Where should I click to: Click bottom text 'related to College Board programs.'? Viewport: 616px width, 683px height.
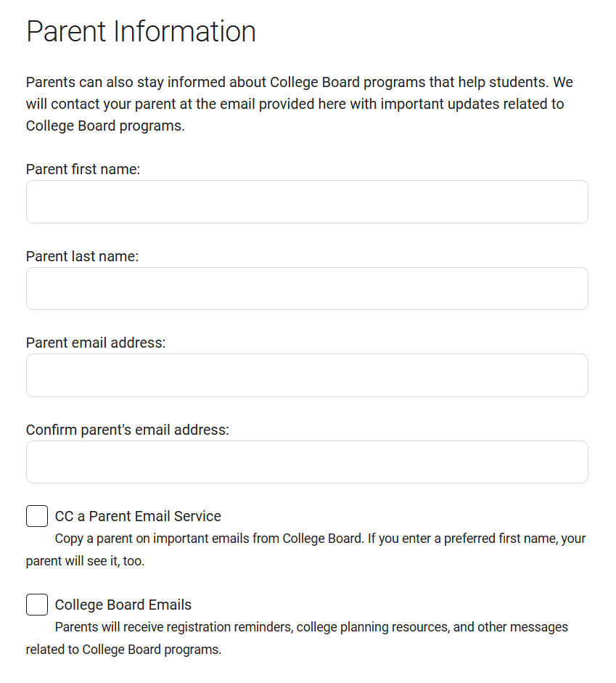coord(123,649)
